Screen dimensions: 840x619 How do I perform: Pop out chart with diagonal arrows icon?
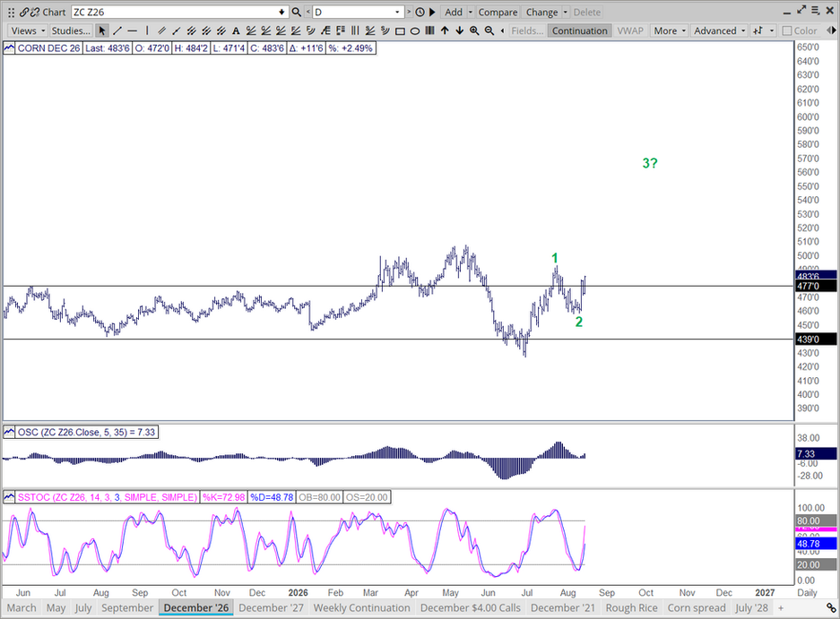coord(801,10)
